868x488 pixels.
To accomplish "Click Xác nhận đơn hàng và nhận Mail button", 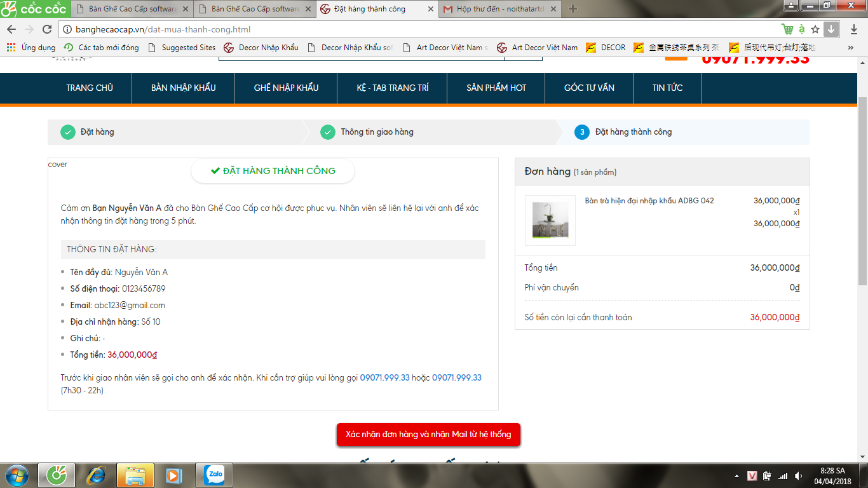I will pos(428,435).
